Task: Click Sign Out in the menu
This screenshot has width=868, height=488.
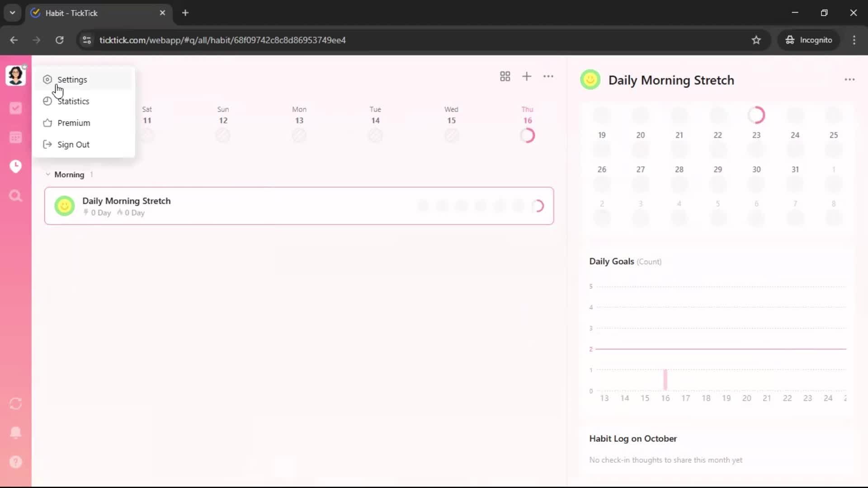Action: coord(73,145)
